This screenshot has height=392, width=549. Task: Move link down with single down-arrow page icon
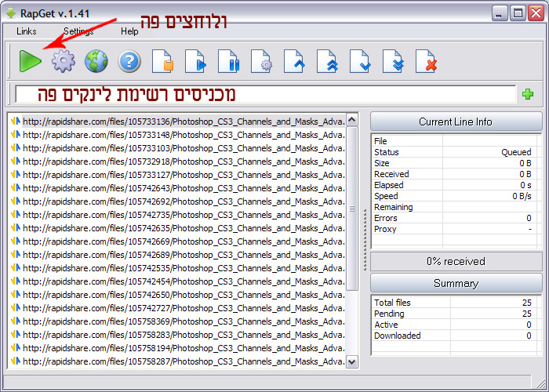tap(360, 62)
